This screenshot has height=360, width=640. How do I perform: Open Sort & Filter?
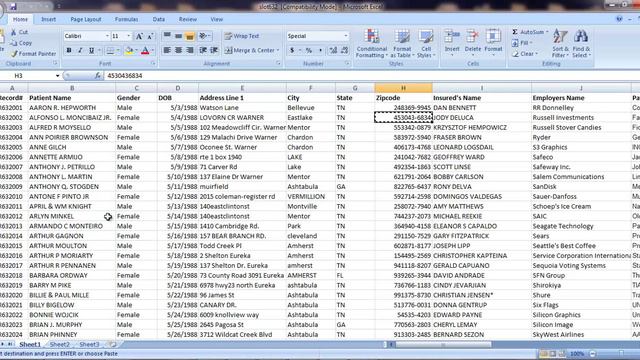pyautogui.click(x=560, y=43)
